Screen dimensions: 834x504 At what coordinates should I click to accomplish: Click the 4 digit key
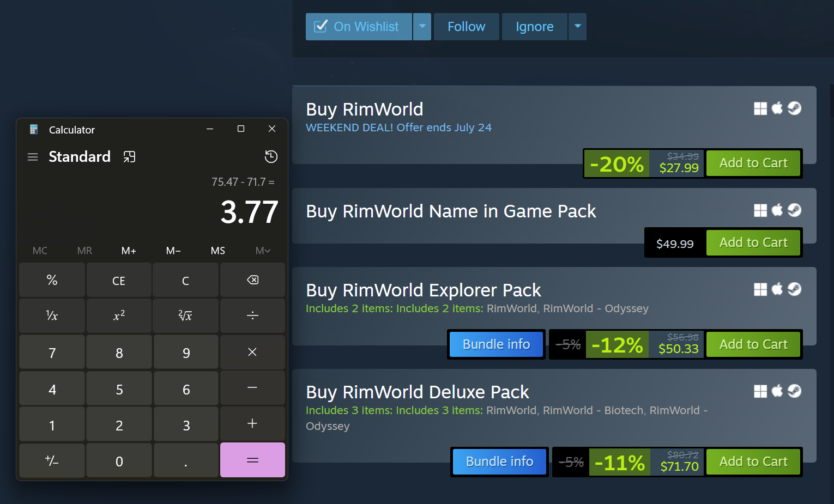coord(52,388)
